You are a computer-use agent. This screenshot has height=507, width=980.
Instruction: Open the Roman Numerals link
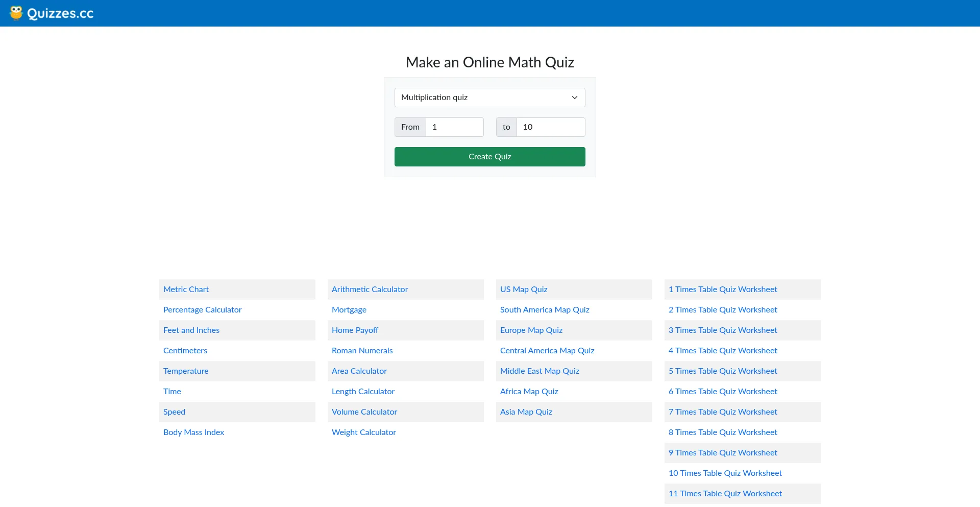pyautogui.click(x=362, y=351)
